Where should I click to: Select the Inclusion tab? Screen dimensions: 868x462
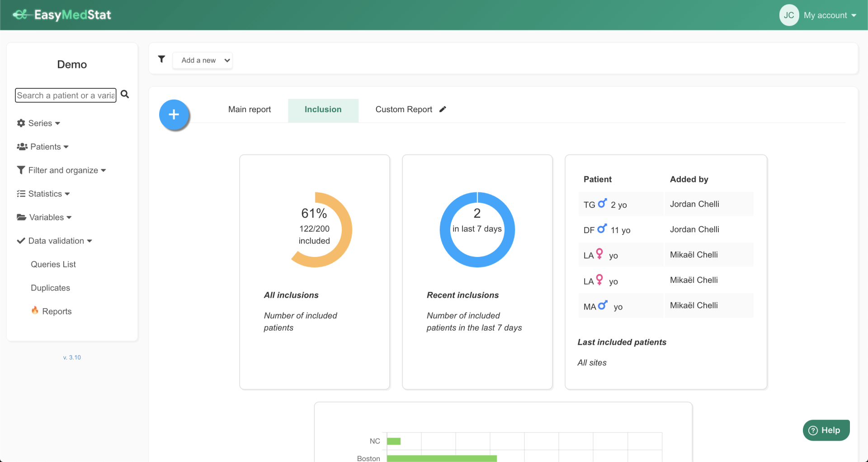(x=323, y=110)
